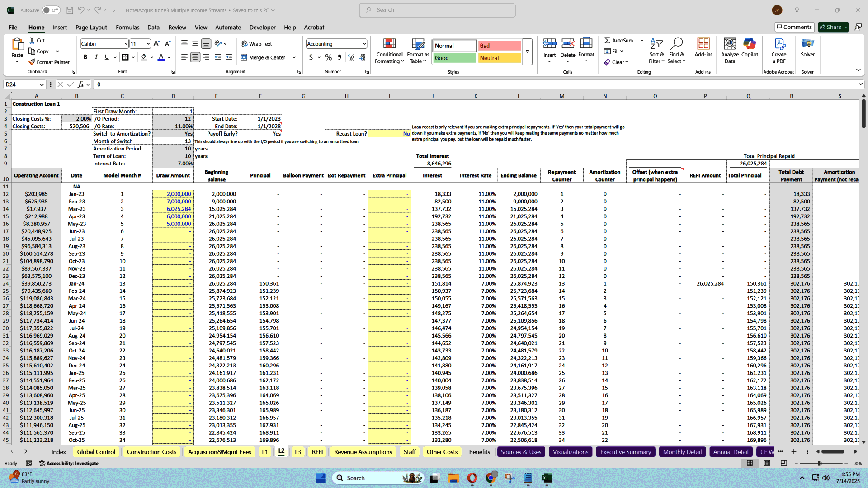The width and height of the screenshot is (868, 488).
Task: Click Increase Font Size icon
Action: pyautogui.click(x=156, y=43)
